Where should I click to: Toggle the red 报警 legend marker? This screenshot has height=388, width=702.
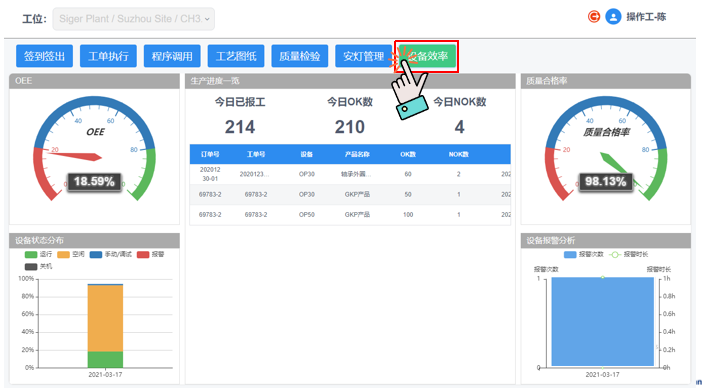[x=143, y=255]
